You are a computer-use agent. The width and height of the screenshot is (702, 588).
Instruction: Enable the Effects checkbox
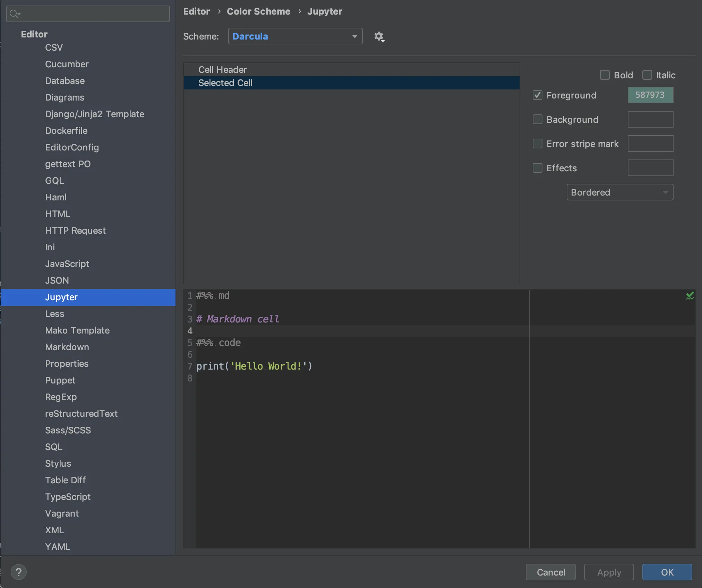[538, 168]
